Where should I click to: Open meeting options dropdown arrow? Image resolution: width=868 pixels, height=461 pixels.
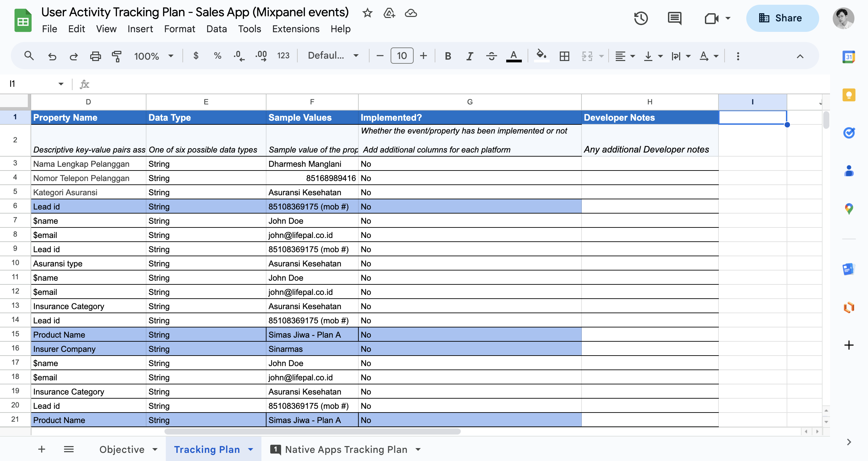tap(728, 18)
